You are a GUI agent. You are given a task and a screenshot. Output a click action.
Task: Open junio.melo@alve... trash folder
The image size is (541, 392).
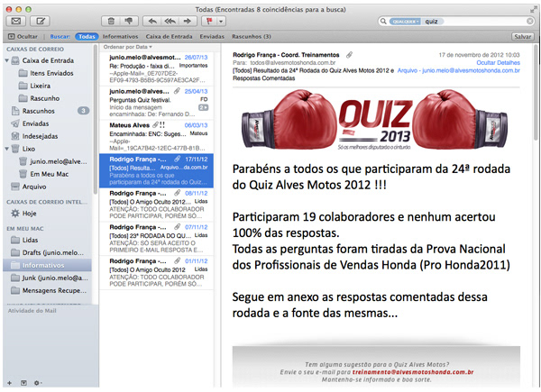coord(48,161)
